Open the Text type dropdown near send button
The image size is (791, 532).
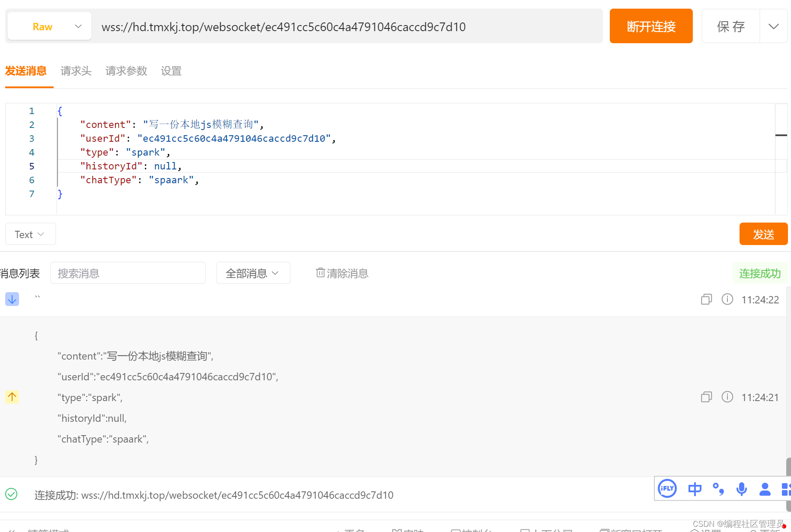30,234
